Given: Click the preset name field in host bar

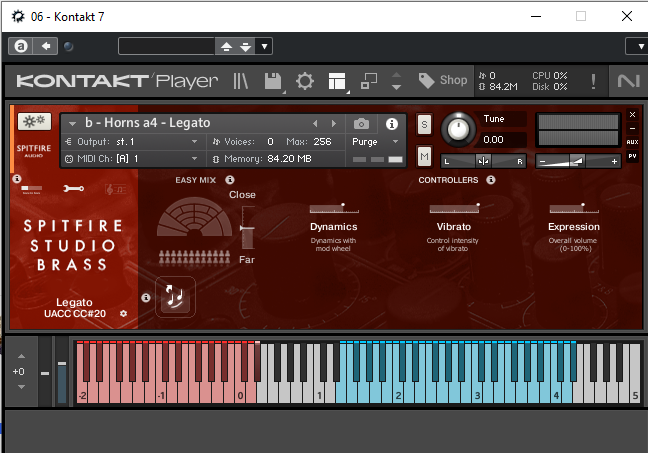Looking at the screenshot, I should pos(167,46).
